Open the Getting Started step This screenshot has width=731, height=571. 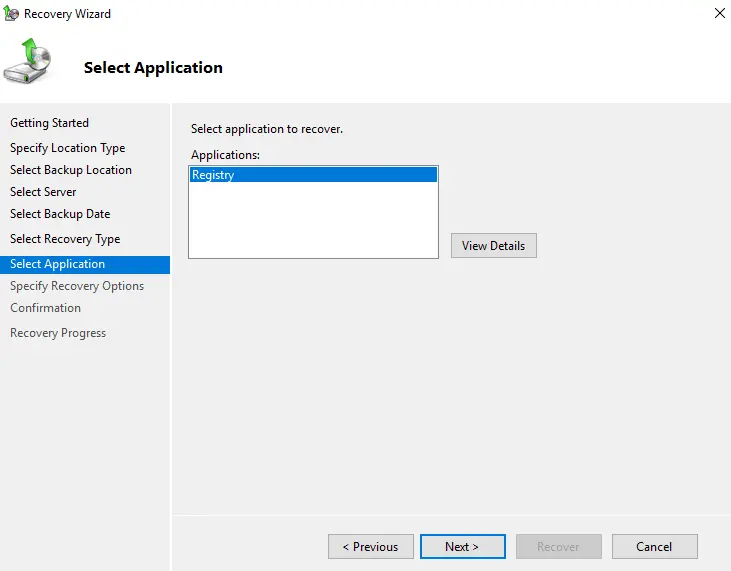coord(49,123)
